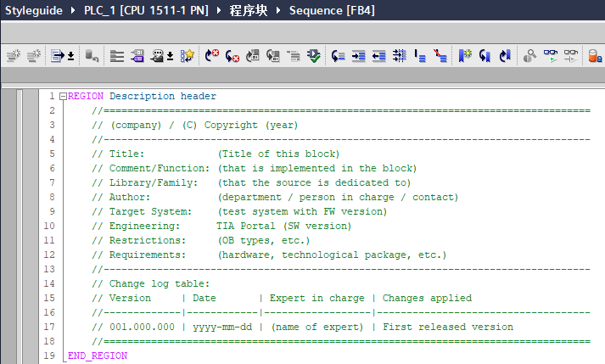Toggle monitoring with the glasses and green play icon
The image size is (605, 364).
(x=551, y=56)
